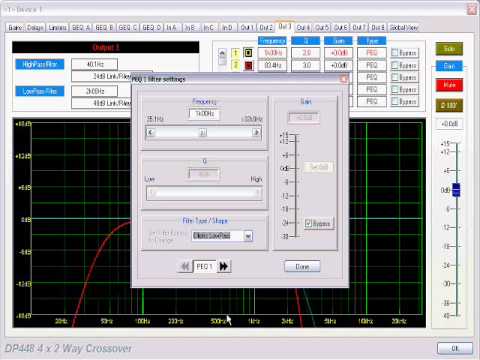
Task: Click the 48dB Link/Riley slope field
Action: point(101,103)
